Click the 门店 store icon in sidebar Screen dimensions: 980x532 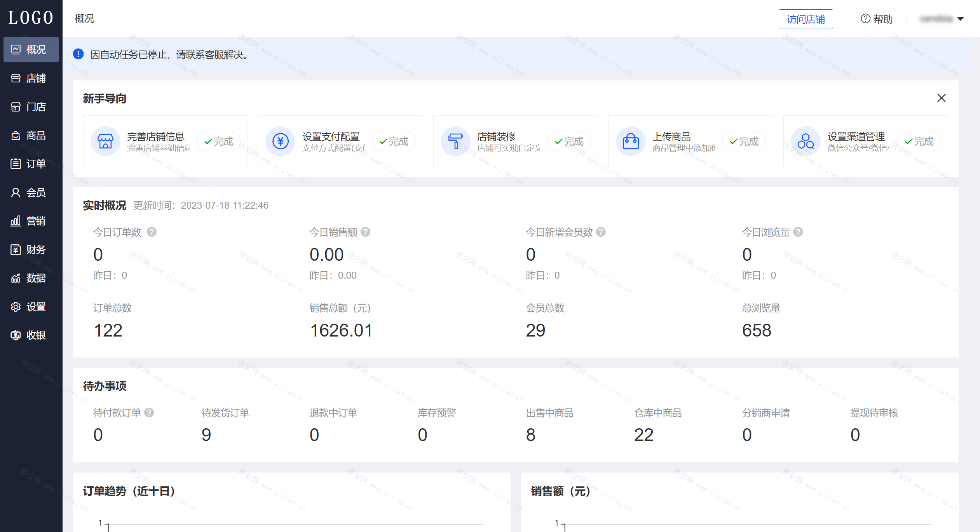click(16, 106)
